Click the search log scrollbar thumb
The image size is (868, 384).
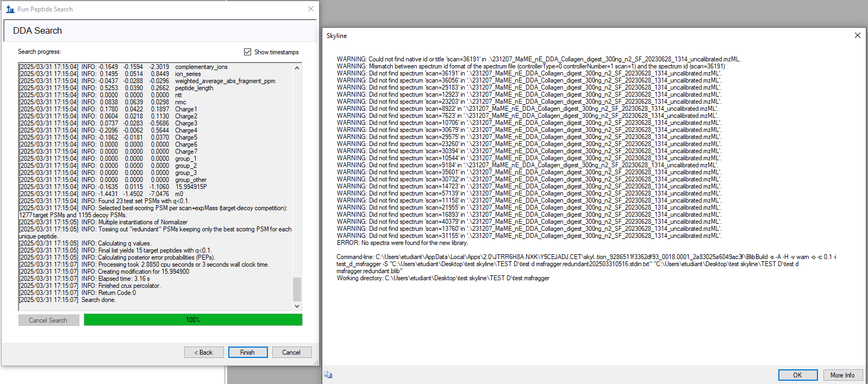pyautogui.click(x=297, y=289)
